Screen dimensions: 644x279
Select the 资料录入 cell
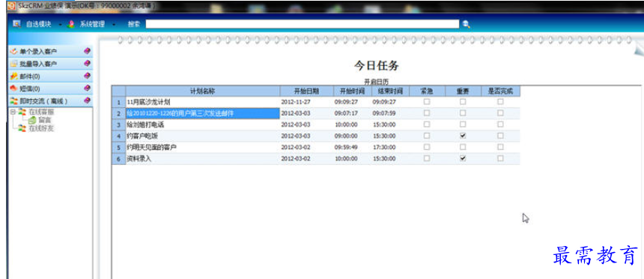203,158
